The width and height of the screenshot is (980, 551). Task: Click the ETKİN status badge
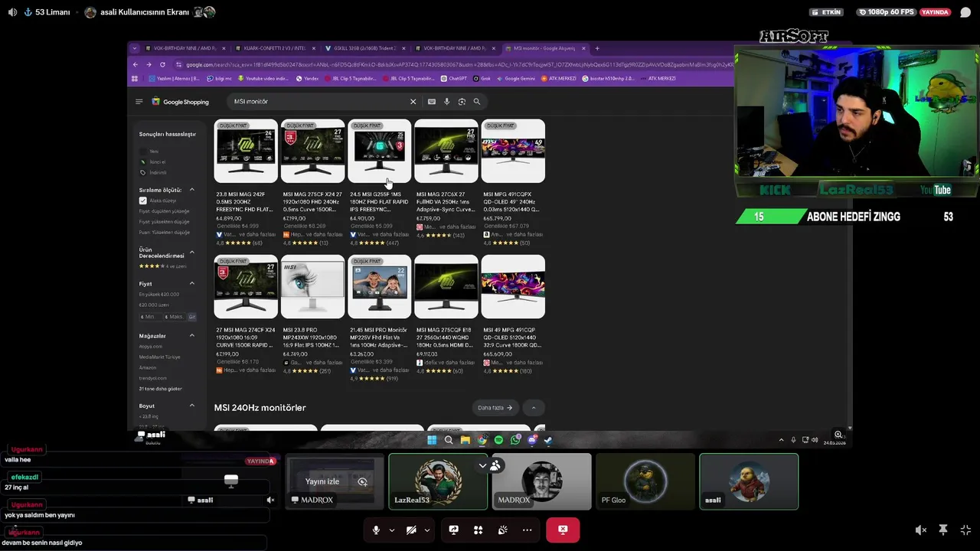tap(827, 12)
